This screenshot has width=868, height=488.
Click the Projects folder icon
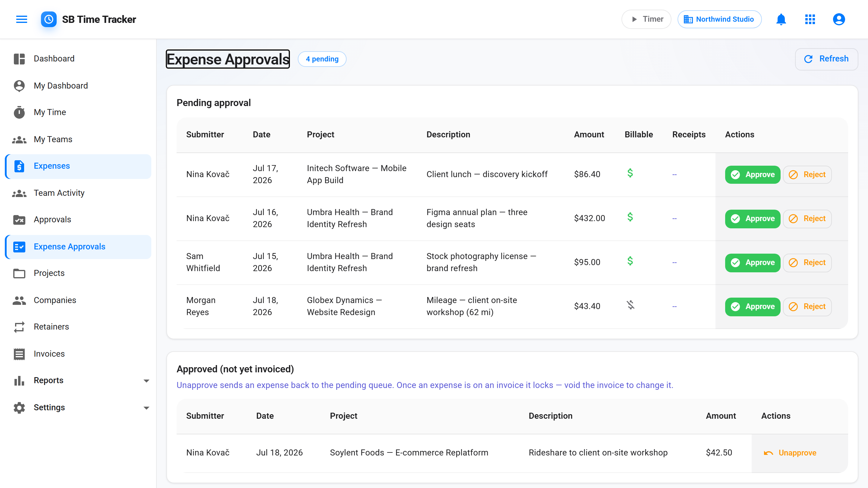pos(19,273)
